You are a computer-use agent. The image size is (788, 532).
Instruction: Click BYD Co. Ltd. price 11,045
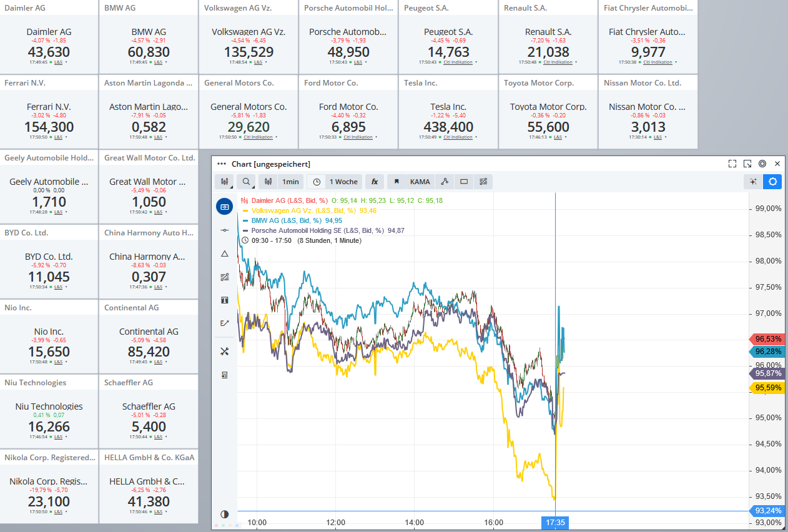(49, 277)
